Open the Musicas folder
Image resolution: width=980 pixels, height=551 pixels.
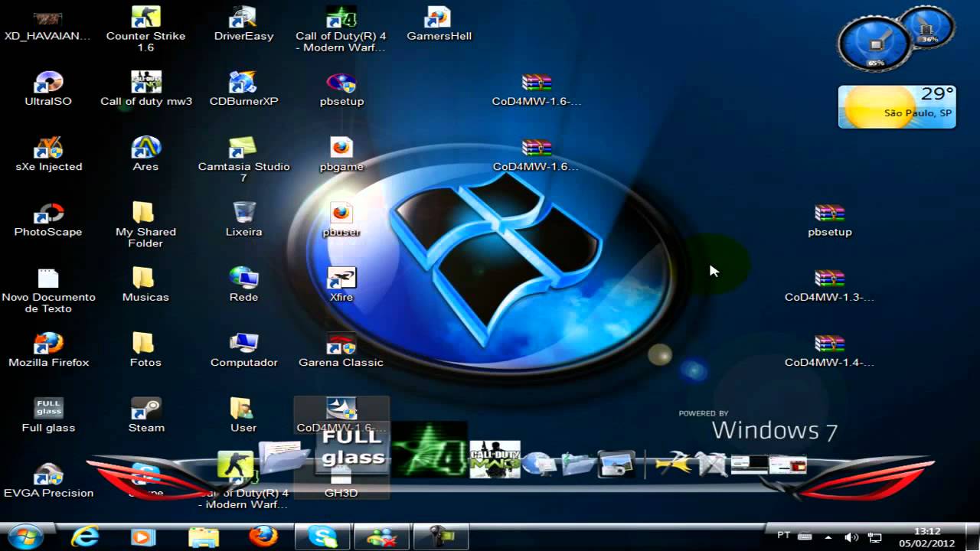145,285
